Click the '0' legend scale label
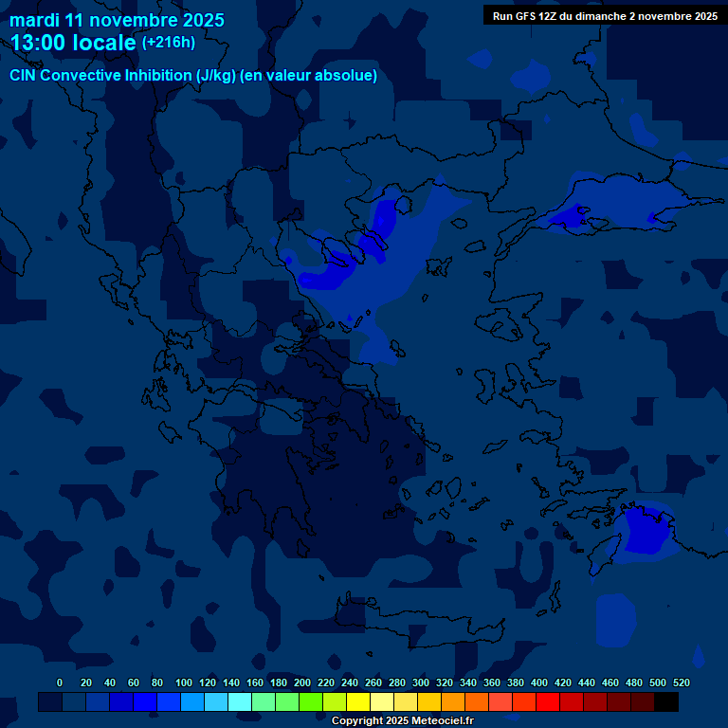Screen dimensions: 728x728 pyautogui.click(x=60, y=682)
